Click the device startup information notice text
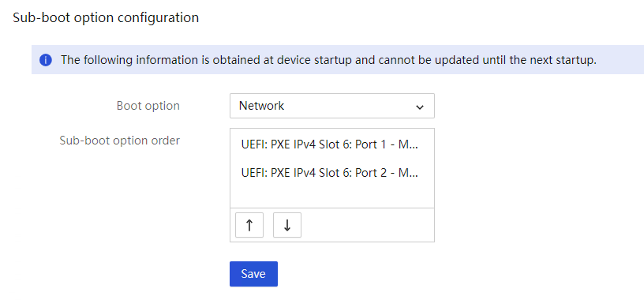The height and width of the screenshot is (300, 644). click(328, 61)
